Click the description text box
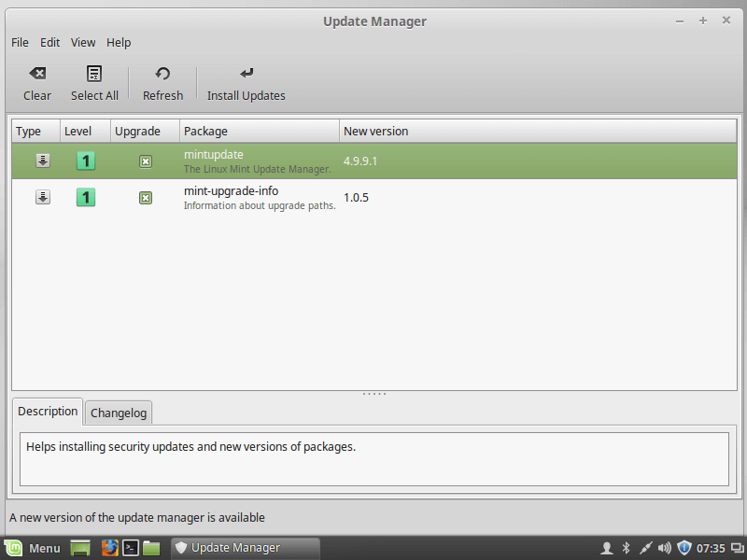 pos(374,459)
